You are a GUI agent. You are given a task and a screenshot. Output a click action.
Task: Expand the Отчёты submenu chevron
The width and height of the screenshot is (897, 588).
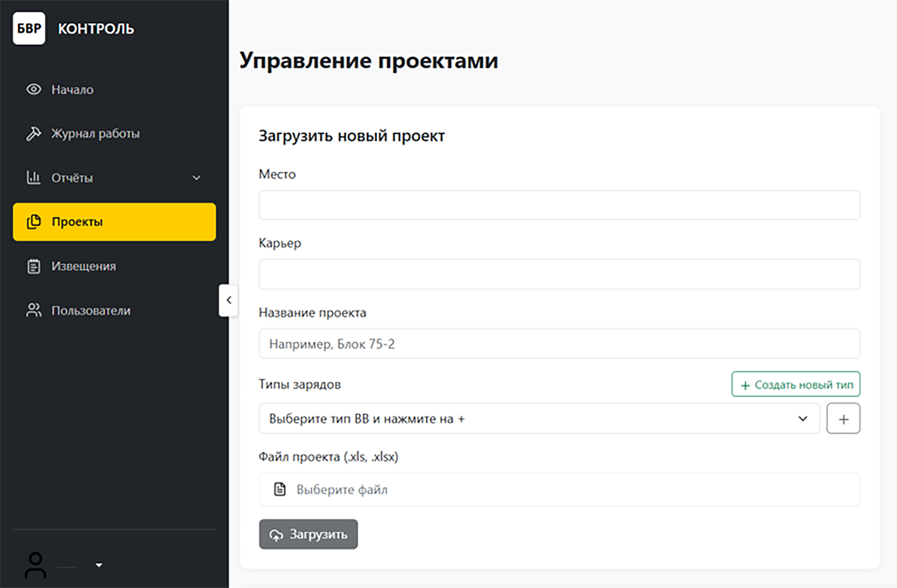(197, 178)
